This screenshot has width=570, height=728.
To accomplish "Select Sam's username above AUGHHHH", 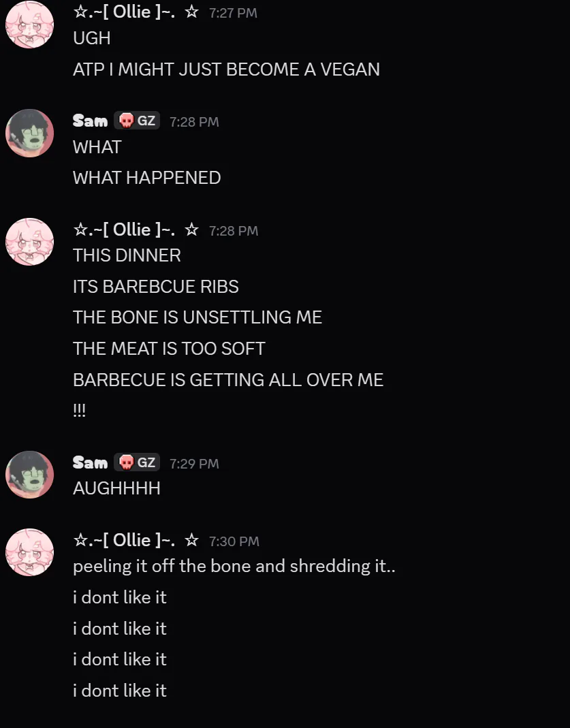I will click(90, 463).
